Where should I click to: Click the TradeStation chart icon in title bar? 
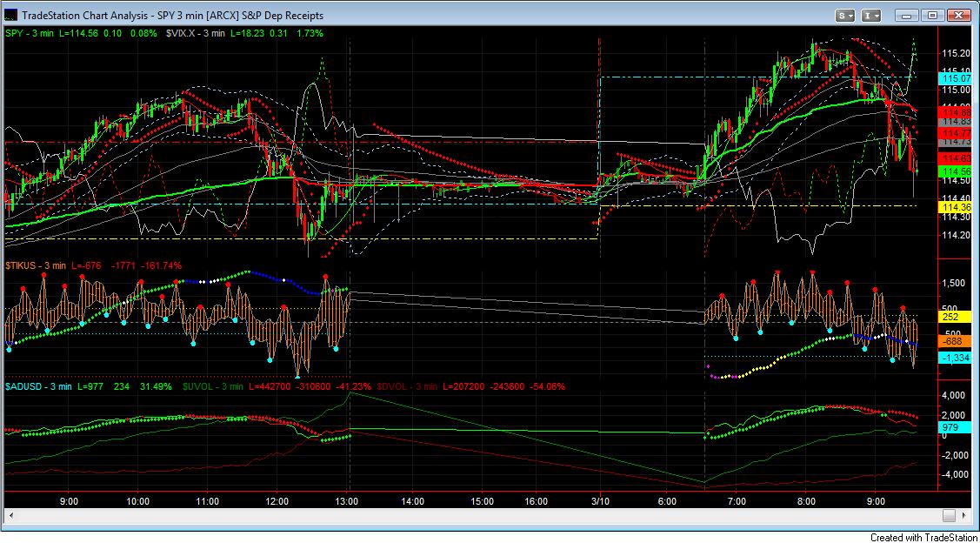tap(11, 15)
